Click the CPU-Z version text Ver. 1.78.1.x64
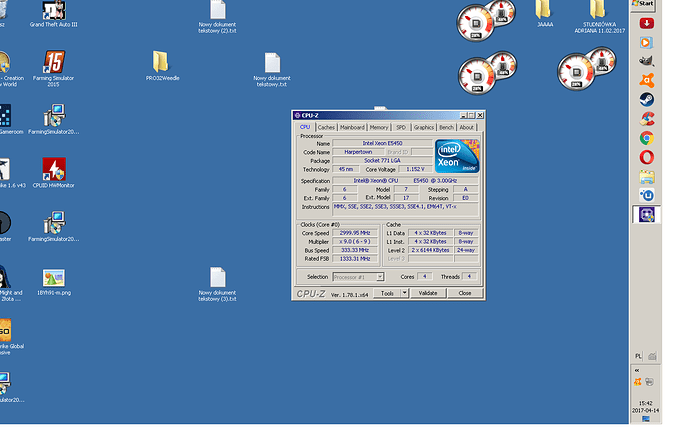This screenshot has width=690, height=431. (349, 295)
